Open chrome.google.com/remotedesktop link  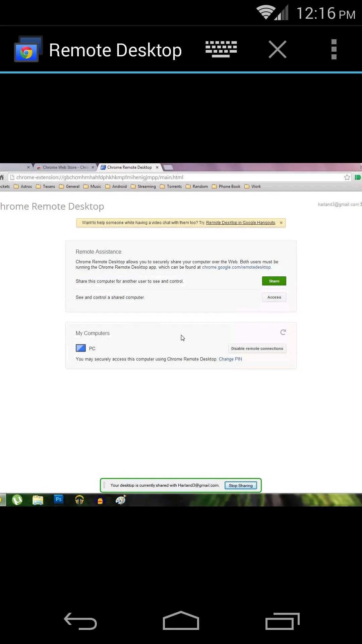tap(236, 267)
